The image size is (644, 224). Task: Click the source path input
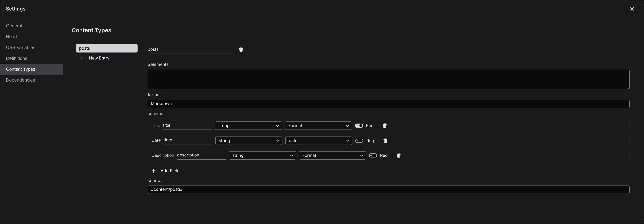point(388,190)
